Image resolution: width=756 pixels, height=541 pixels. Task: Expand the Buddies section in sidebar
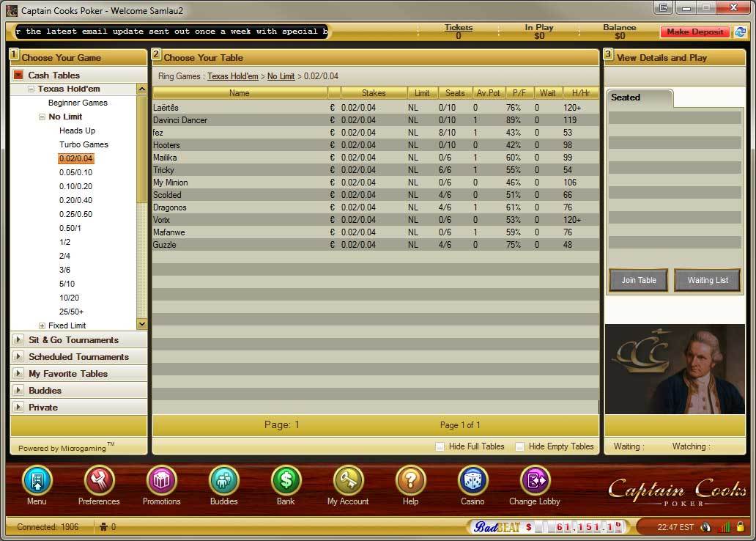click(18, 391)
